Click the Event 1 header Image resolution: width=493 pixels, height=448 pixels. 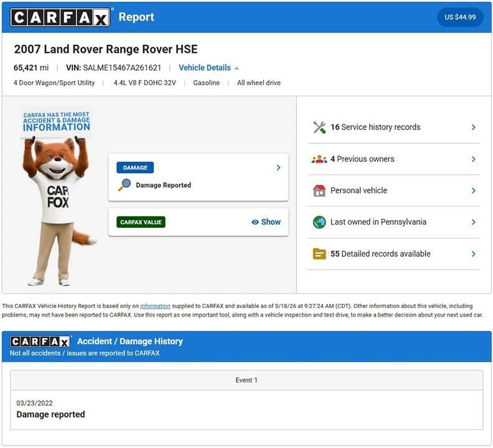tap(247, 380)
